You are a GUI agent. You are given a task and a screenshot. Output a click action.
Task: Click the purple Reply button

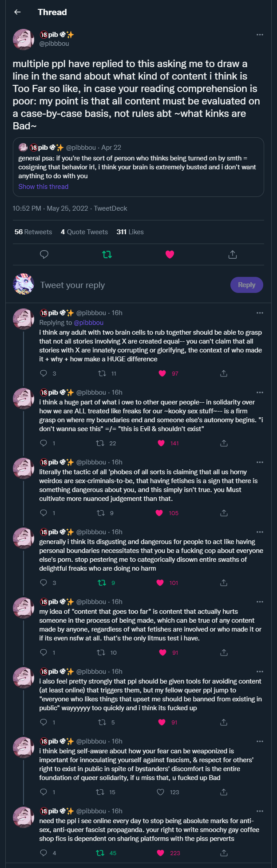coord(246,285)
